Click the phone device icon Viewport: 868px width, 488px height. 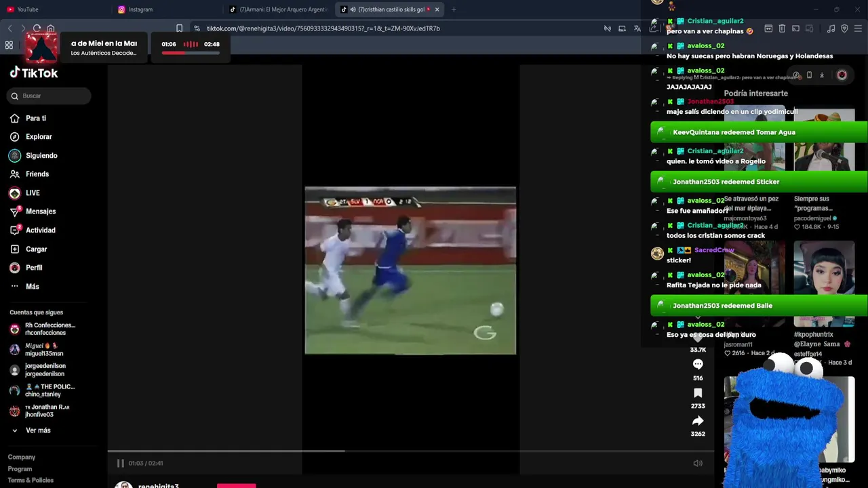point(809,75)
